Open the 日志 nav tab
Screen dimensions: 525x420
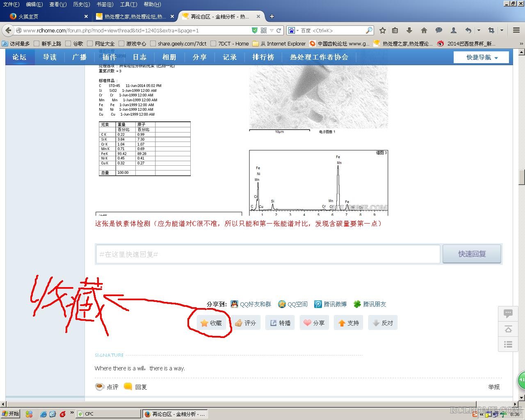coord(139,57)
